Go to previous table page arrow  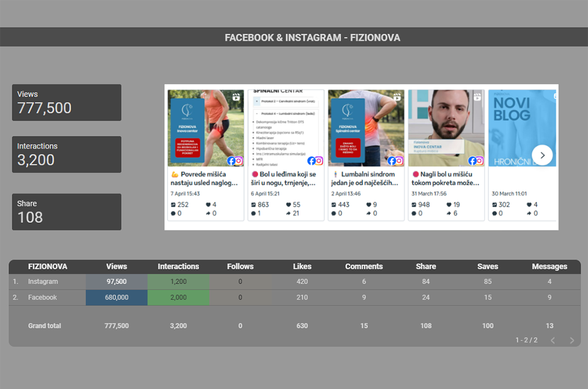coord(553,340)
